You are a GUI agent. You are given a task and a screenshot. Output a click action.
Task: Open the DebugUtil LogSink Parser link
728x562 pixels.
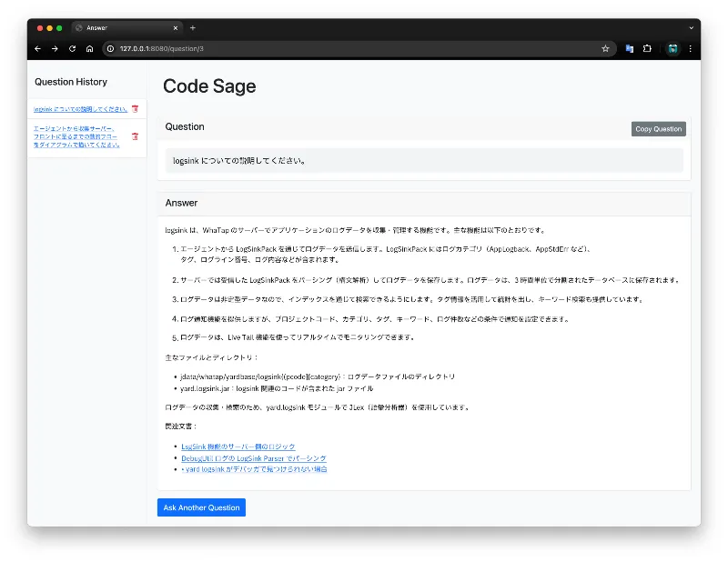coord(254,458)
